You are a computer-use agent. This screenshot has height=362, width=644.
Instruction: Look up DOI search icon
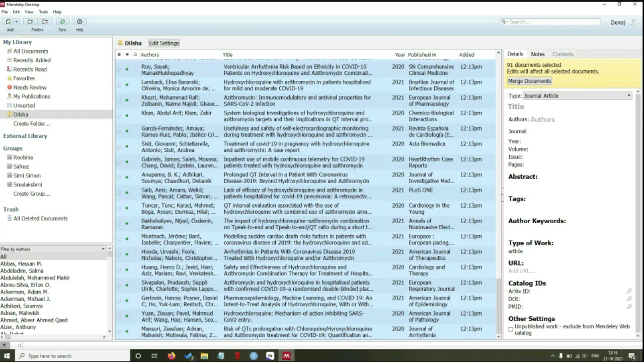pyautogui.click(x=629, y=299)
